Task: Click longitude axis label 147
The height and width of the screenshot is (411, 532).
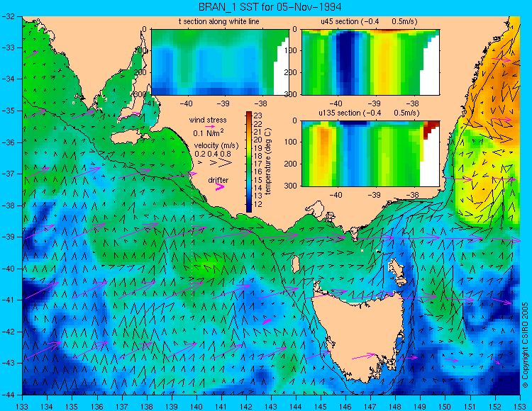Action: 370,407
